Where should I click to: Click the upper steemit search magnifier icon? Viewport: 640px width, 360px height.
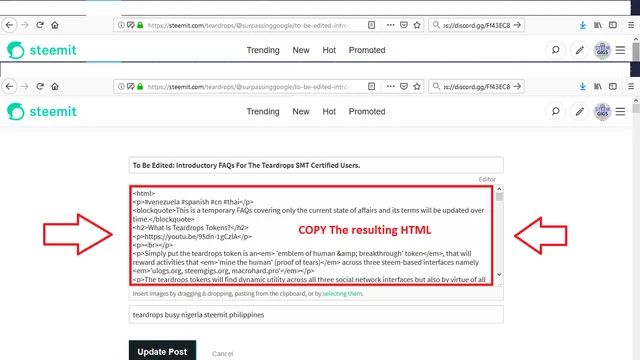(x=556, y=50)
